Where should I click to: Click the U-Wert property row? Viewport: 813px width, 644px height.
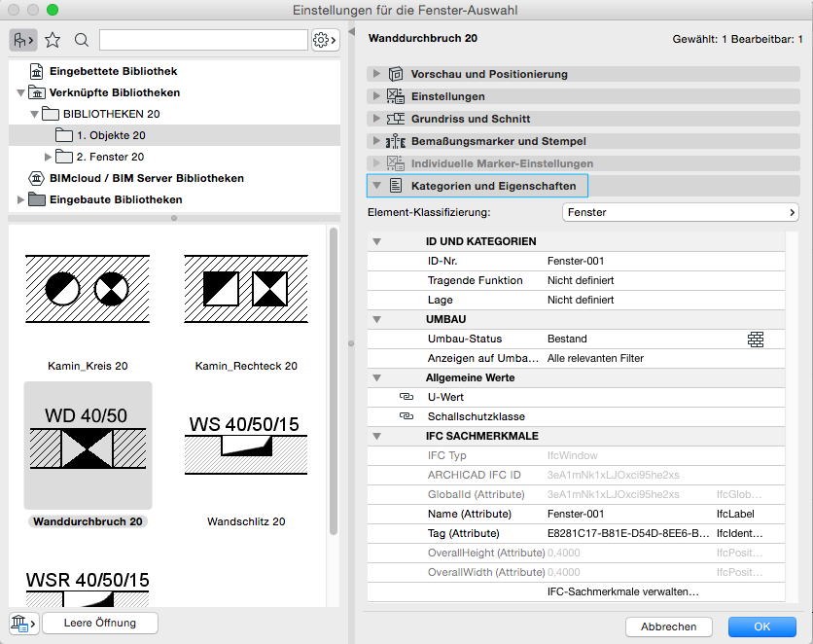pos(576,397)
